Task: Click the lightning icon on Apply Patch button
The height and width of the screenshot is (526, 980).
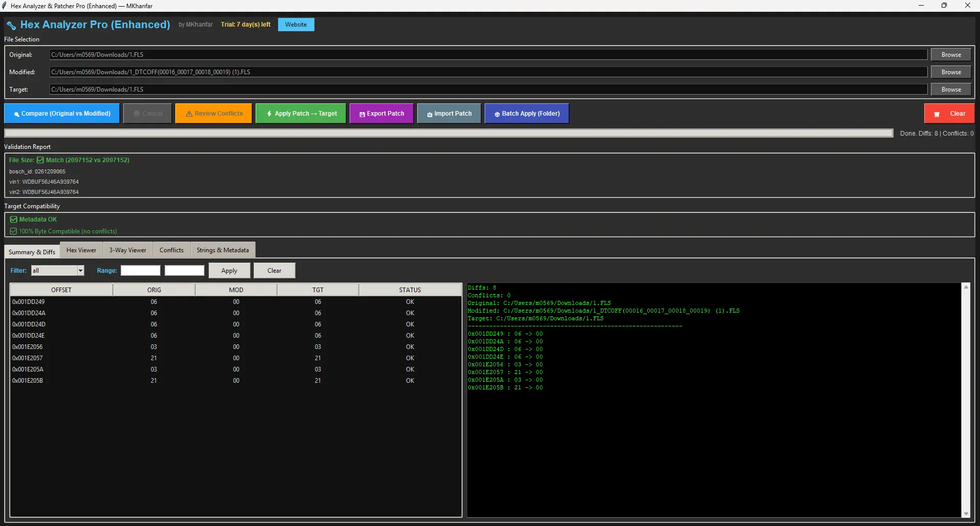Action: tap(270, 113)
